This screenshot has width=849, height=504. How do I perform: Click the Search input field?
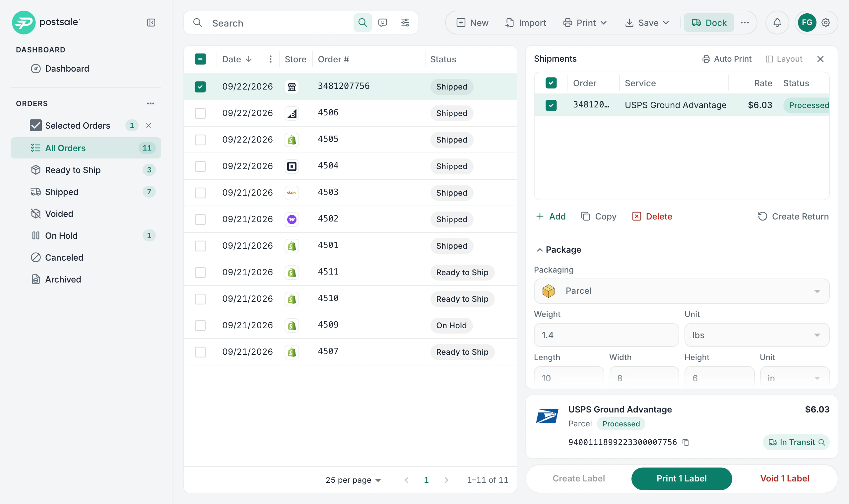(280, 23)
